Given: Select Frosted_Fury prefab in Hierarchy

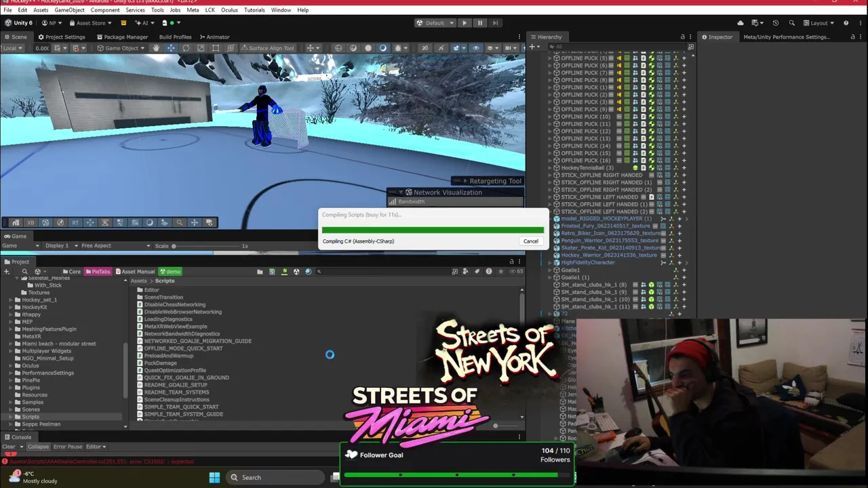Looking at the screenshot, I should [606, 226].
